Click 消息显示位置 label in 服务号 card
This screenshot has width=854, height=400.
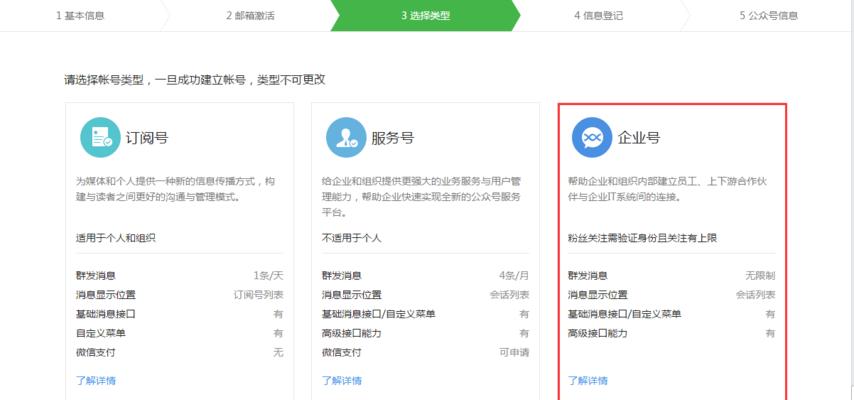coord(351,295)
